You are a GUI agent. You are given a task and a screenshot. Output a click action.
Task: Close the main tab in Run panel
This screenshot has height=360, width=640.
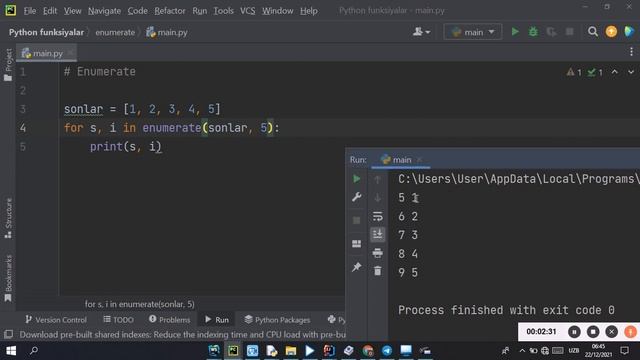coord(419,160)
